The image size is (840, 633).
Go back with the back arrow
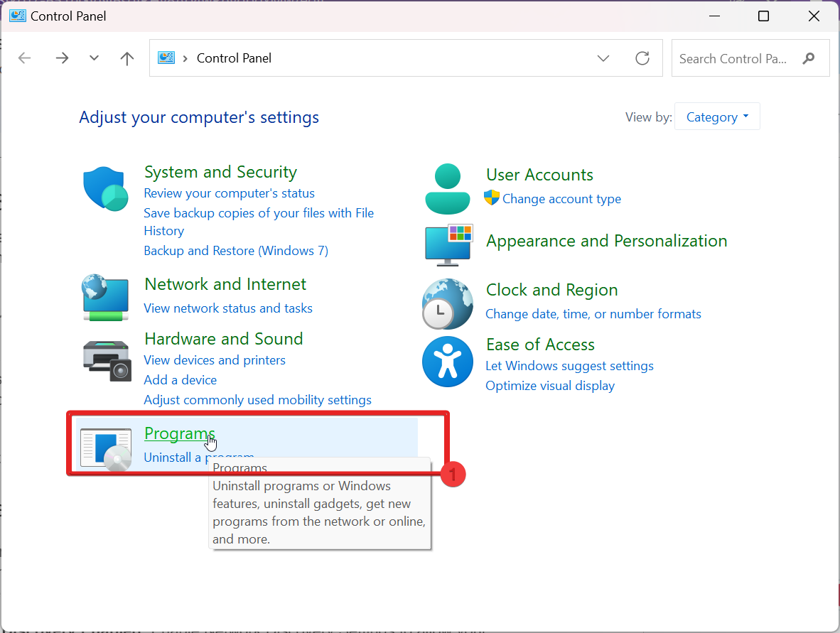point(25,58)
